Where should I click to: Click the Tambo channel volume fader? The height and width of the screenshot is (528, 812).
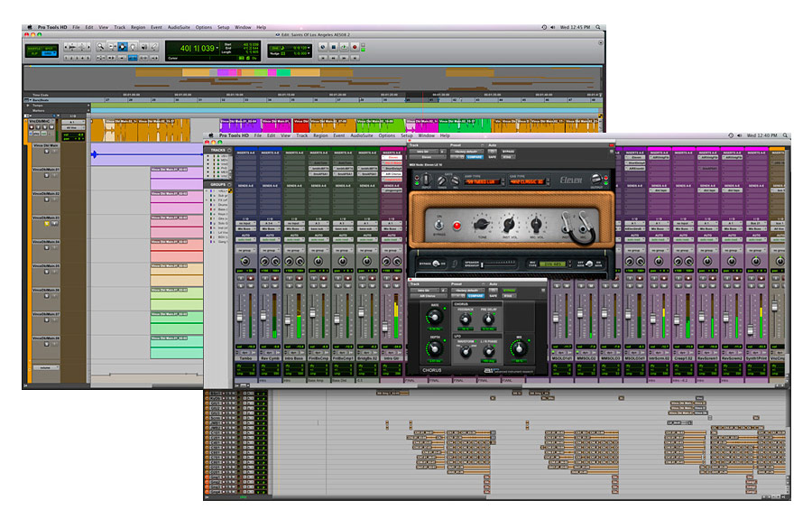coord(240,316)
